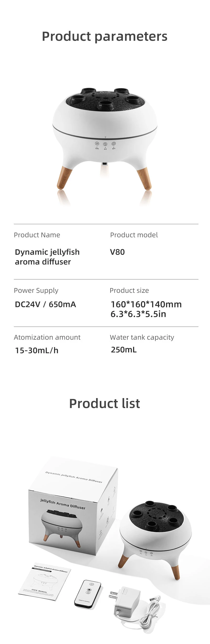Click the Product list heading
Image resolution: width=210 pixels, height=644 pixels.
click(104, 403)
